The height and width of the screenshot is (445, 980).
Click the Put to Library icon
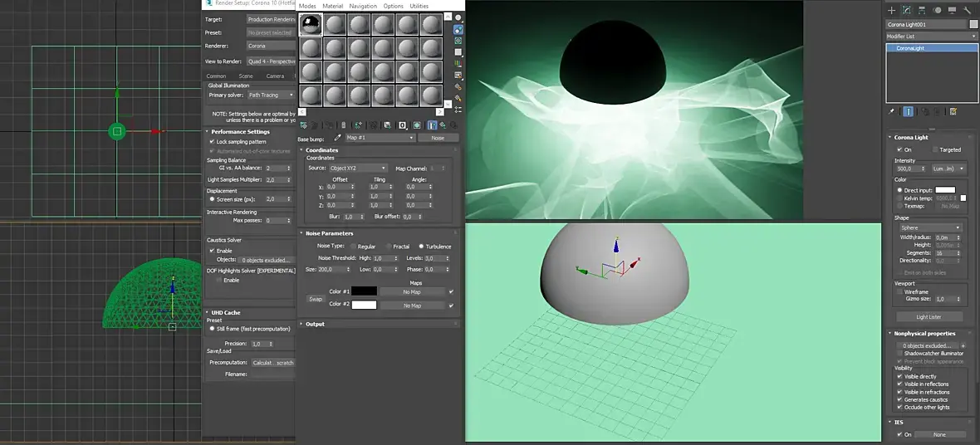[x=388, y=125]
